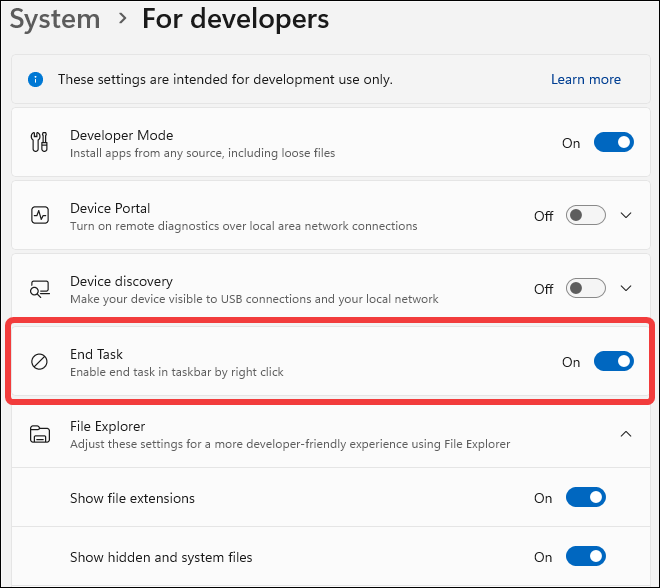Click the blue info icon in banner
660x588 pixels.
(x=35, y=79)
